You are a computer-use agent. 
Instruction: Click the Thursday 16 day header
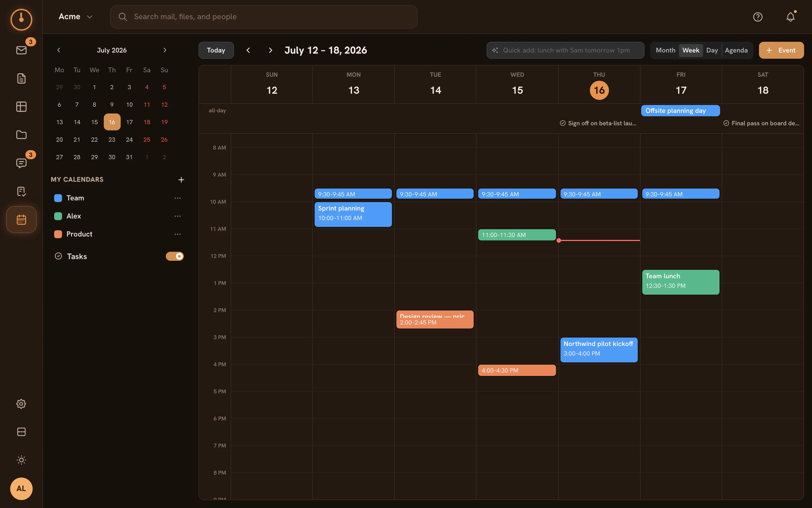(x=599, y=84)
